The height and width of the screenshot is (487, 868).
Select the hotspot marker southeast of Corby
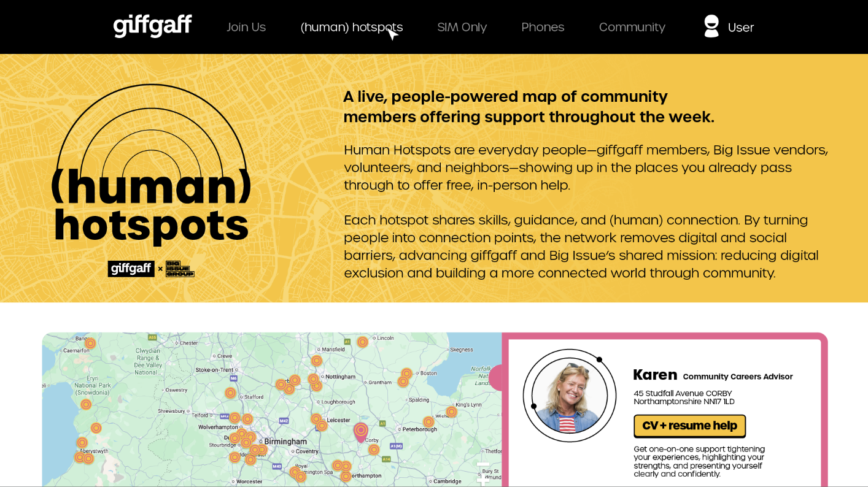[374, 450]
